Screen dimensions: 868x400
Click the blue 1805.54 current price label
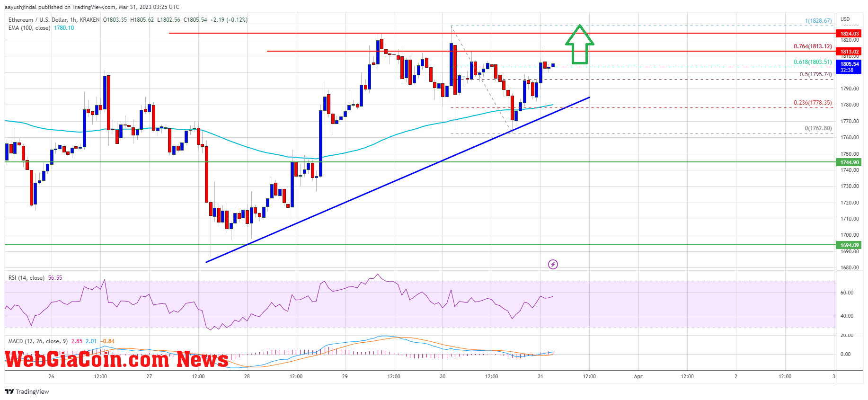click(x=850, y=64)
